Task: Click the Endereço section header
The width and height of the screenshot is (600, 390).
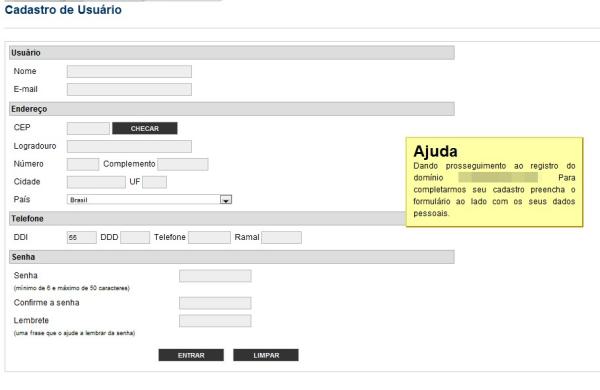Action: coord(232,109)
